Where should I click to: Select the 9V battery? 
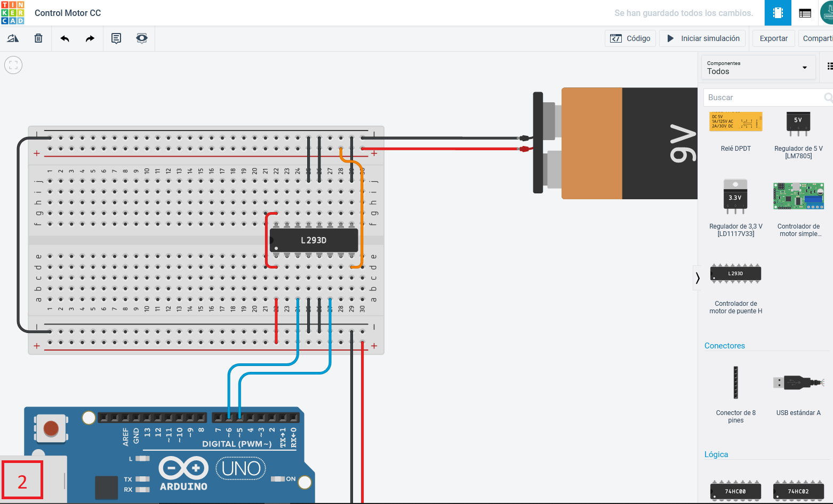coord(615,143)
